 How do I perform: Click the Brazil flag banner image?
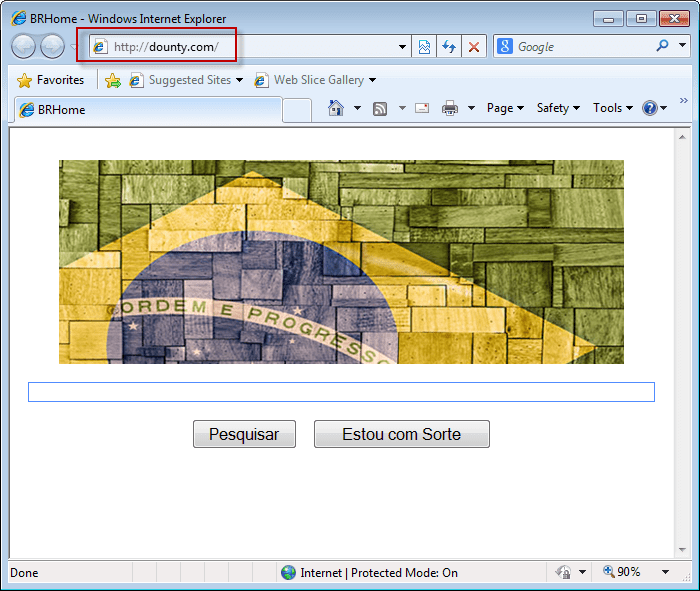point(341,262)
